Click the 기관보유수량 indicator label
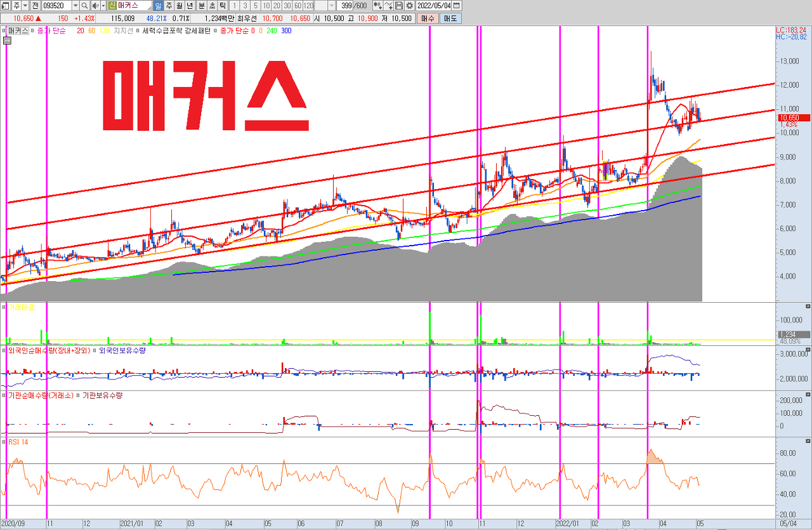812x530 pixels. point(102,395)
